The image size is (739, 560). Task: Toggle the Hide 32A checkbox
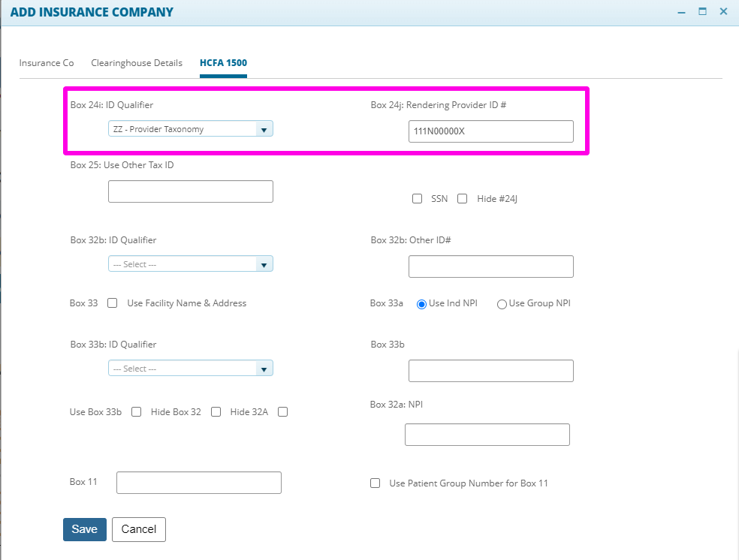click(282, 411)
